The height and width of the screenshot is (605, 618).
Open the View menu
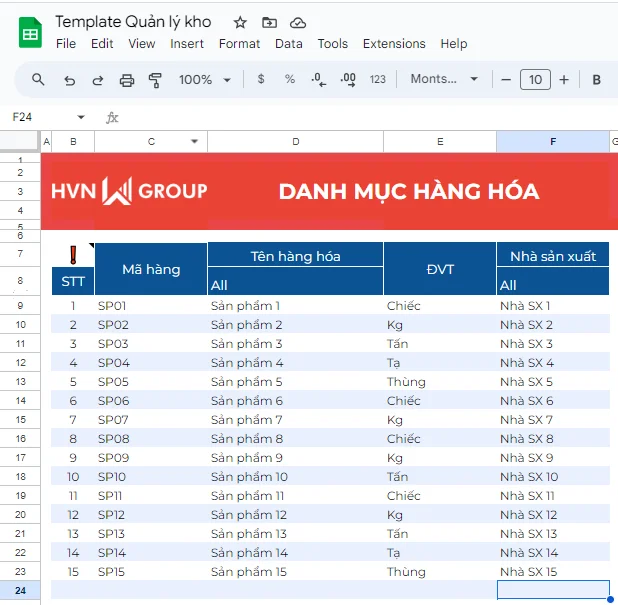[141, 44]
